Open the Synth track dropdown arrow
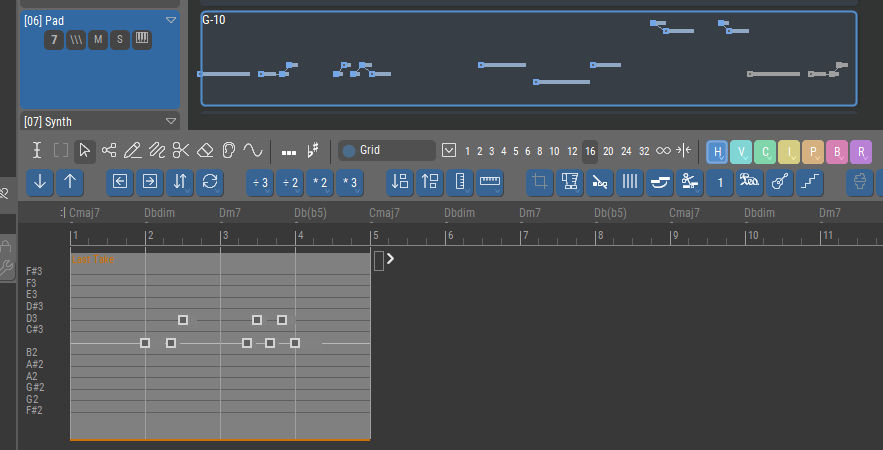 click(170, 122)
